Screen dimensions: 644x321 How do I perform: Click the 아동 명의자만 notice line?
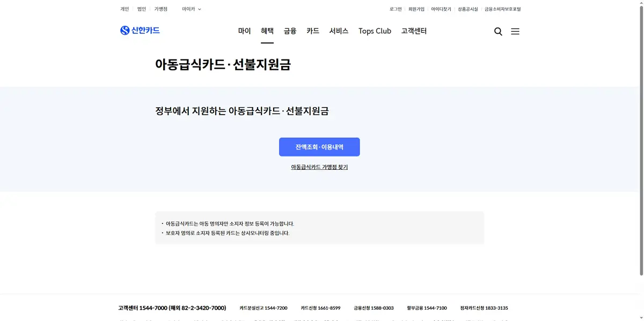pos(230,224)
